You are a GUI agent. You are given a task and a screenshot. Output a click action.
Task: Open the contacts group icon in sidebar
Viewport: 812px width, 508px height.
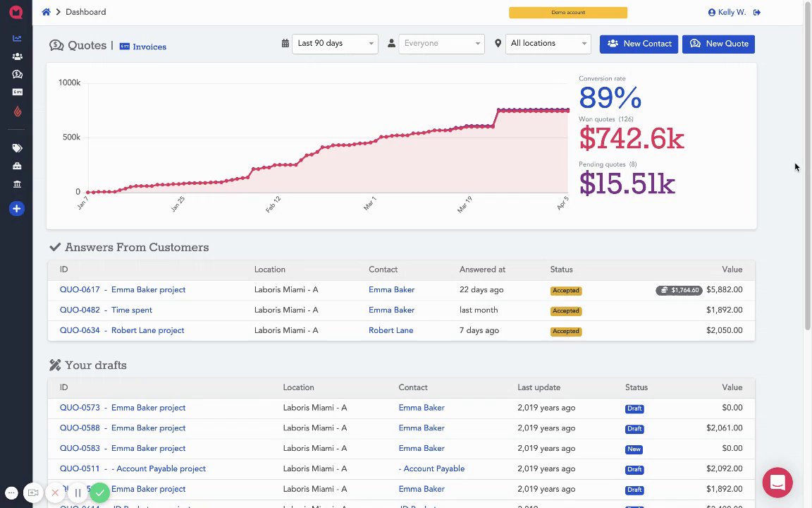pyautogui.click(x=17, y=56)
